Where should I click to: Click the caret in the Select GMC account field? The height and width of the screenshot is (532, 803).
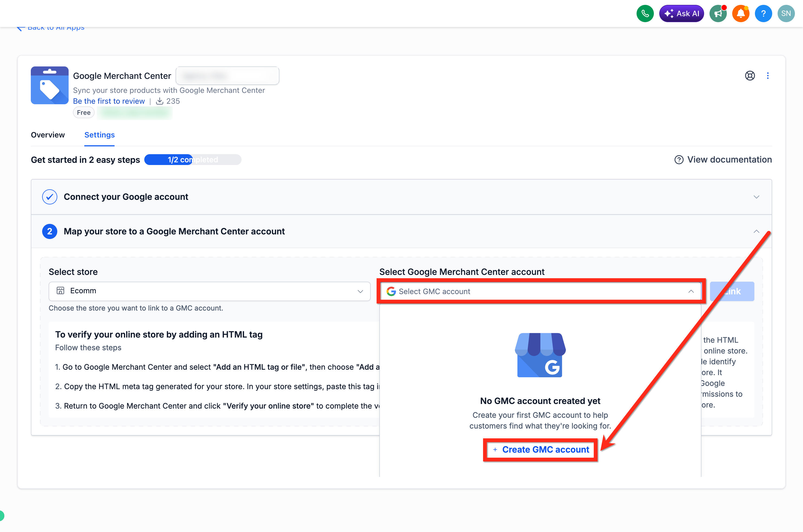point(691,291)
